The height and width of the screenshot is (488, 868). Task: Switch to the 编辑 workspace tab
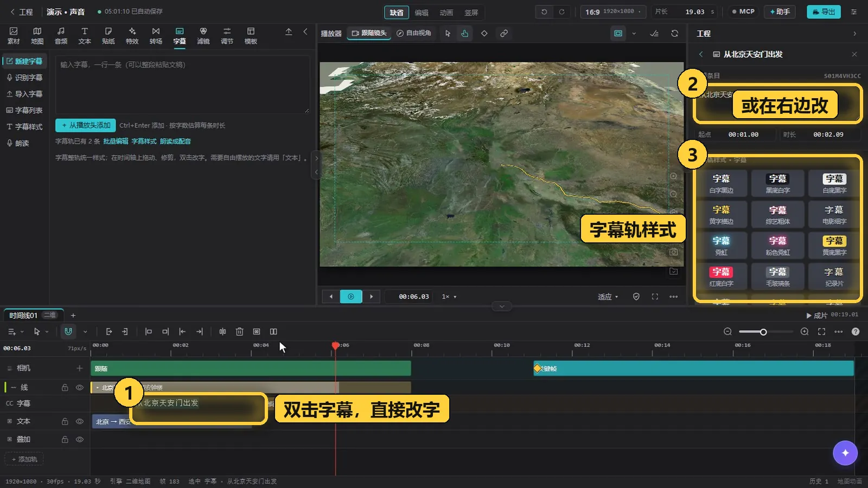422,12
